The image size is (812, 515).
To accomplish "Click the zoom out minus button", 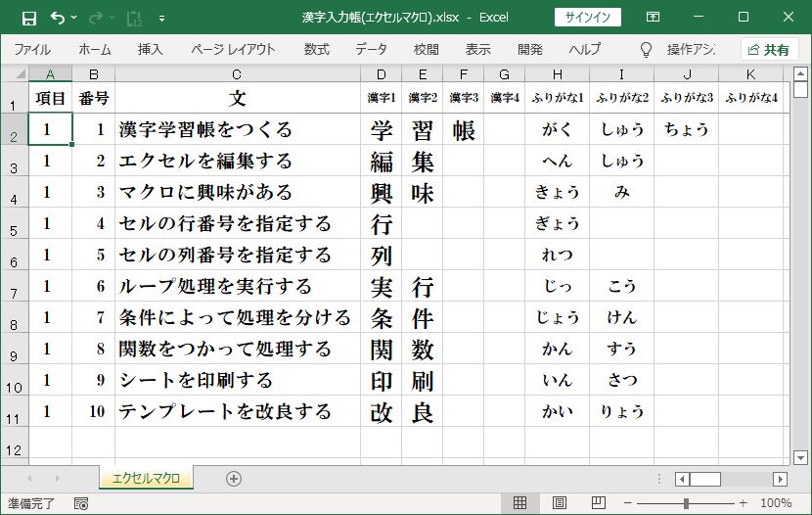I will [628, 503].
